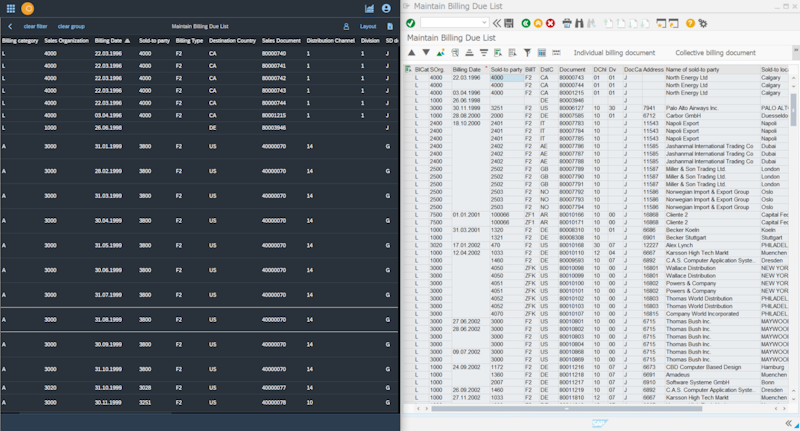Click the green Back arrow icon
Screen dimensions: 800x431
click(526, 23)
